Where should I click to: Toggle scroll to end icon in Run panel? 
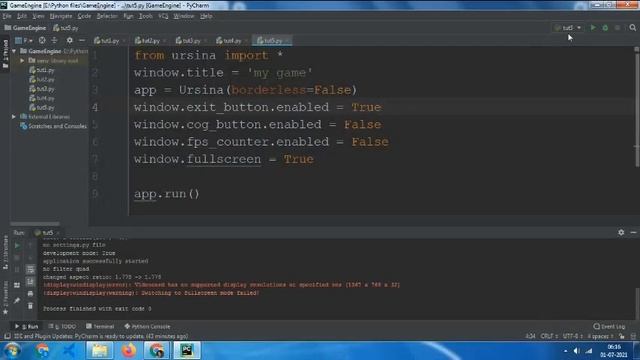[x=30, y=282]
